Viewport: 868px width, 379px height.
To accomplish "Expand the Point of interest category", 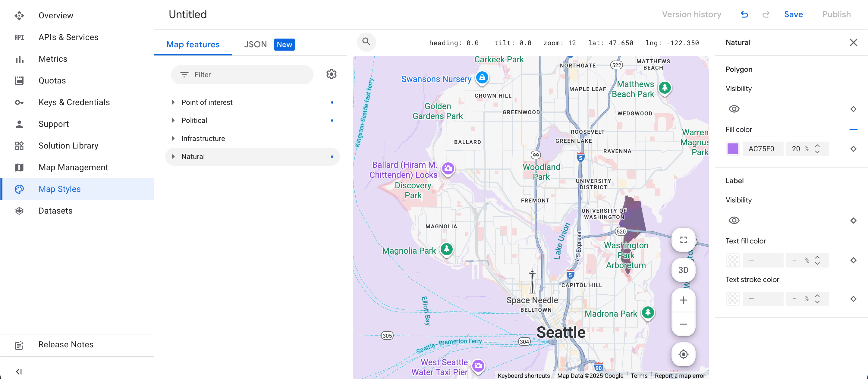I will [x=174, y=102].
